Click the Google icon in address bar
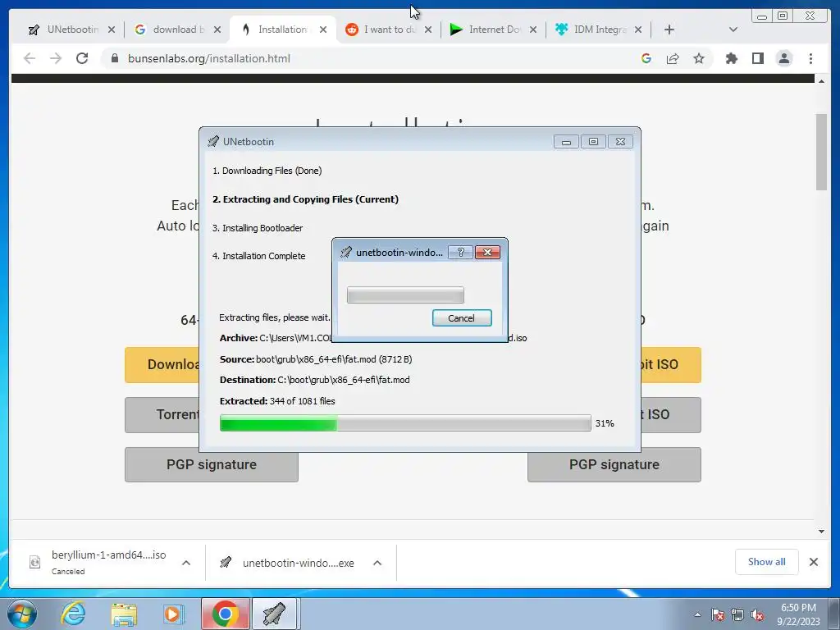 [x=646, y=58]
